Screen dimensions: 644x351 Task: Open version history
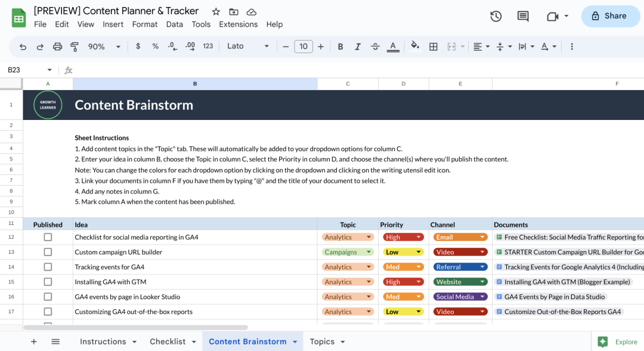pos(496,17)
